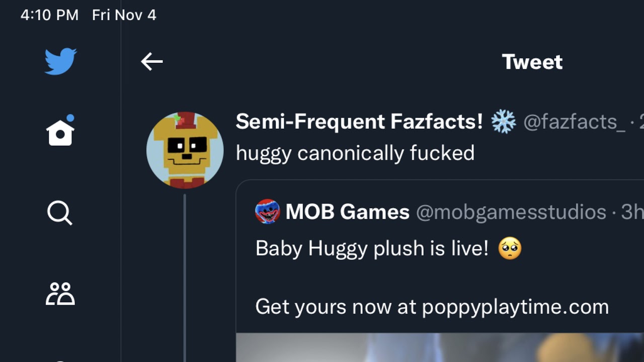Tap the Fri Nov 4 date
Image resolution: width=644 pixels, height=362 pixels.
point(124,15)
